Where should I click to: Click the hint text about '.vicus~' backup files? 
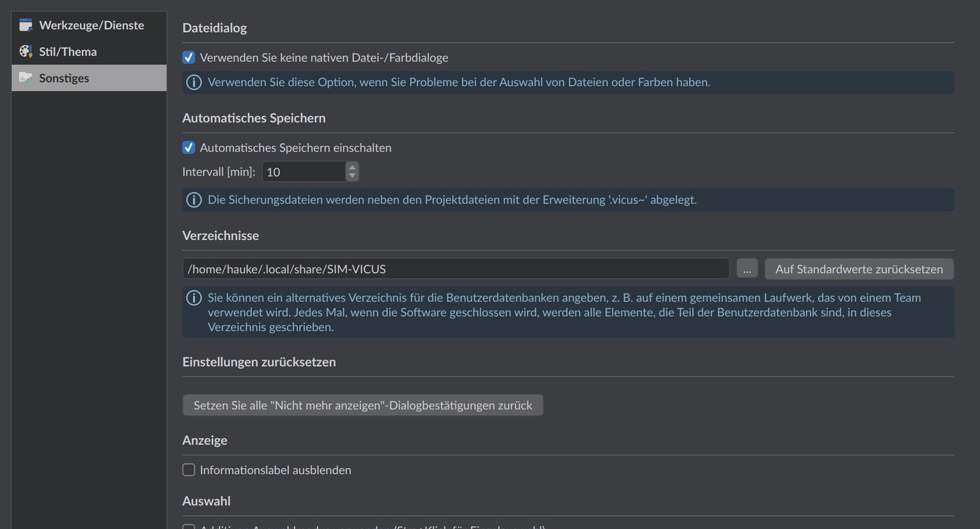(452, 200)
